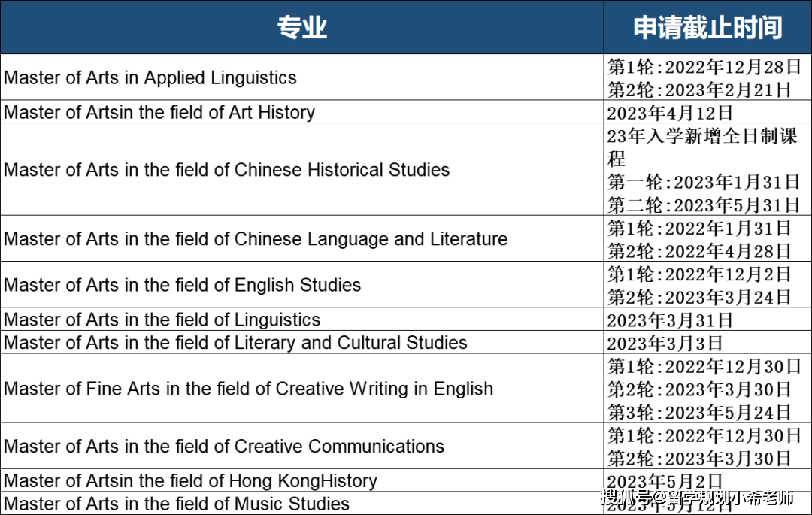Click deadline 第一轮:2023年1月31日

pyautogui.click(x=704, y=182)
